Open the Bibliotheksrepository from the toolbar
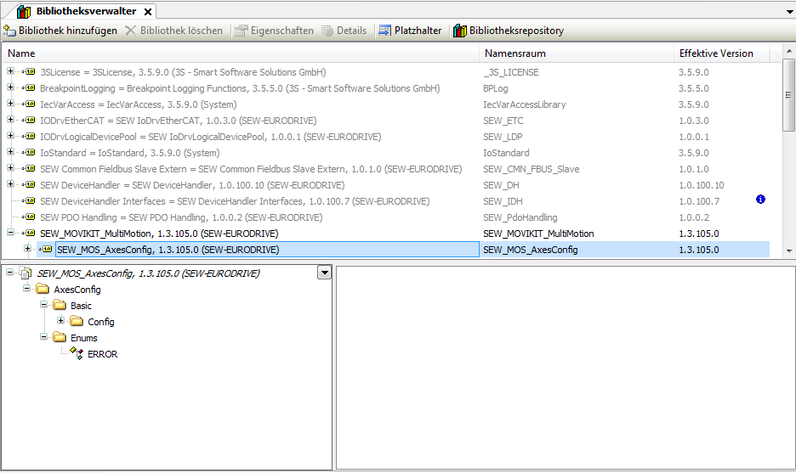The width and height of the screenshot is (796, 473). (x=460, y=31)
